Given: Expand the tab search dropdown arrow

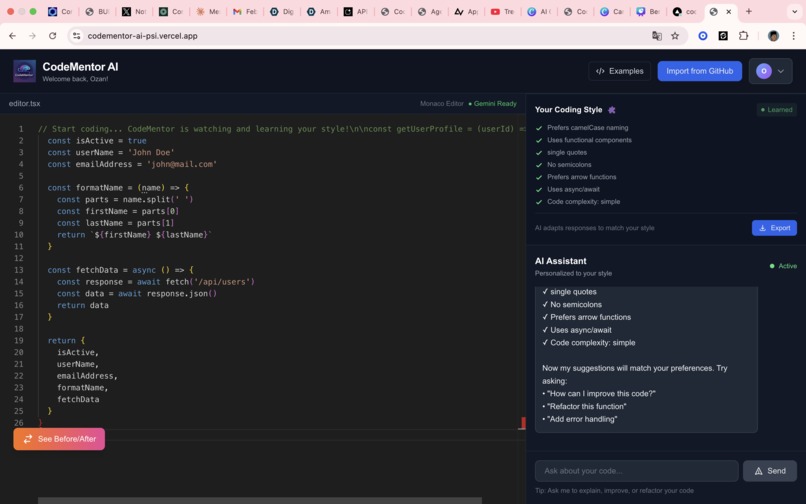Looking at the screenshot, I should (x=795, y=11).
